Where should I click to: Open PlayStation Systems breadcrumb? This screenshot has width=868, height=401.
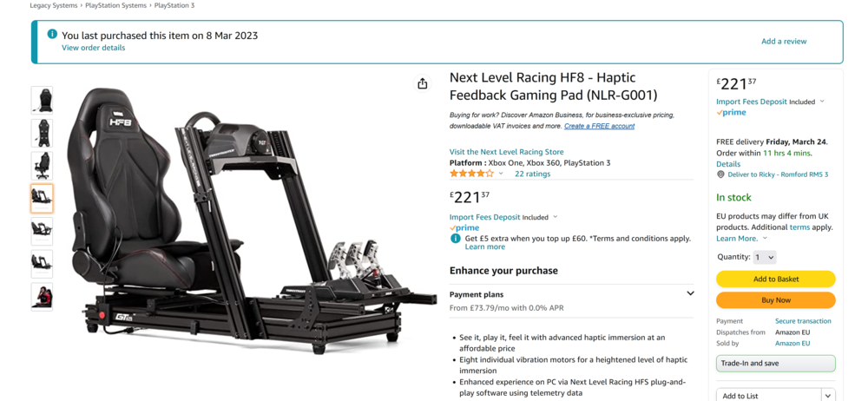click(x=116, y=5)
